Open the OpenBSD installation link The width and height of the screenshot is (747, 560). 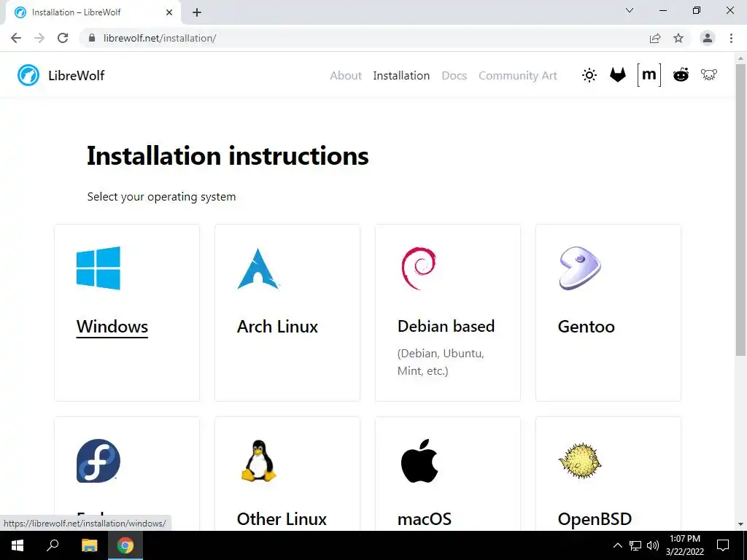click(x=595, y=519)
